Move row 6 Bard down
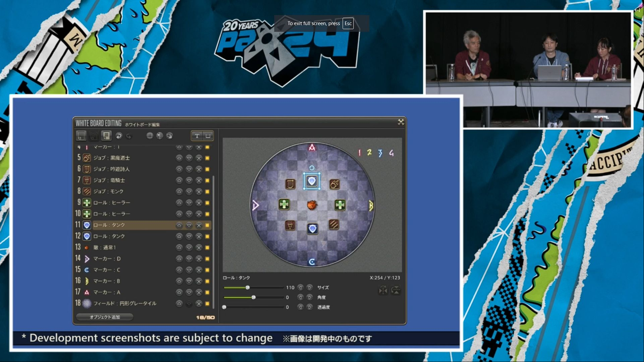644x362 pixels. tap(189, 169)
